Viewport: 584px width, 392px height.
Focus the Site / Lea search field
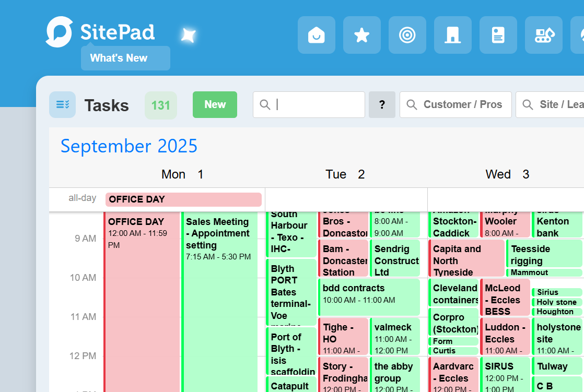pos(550,104)
